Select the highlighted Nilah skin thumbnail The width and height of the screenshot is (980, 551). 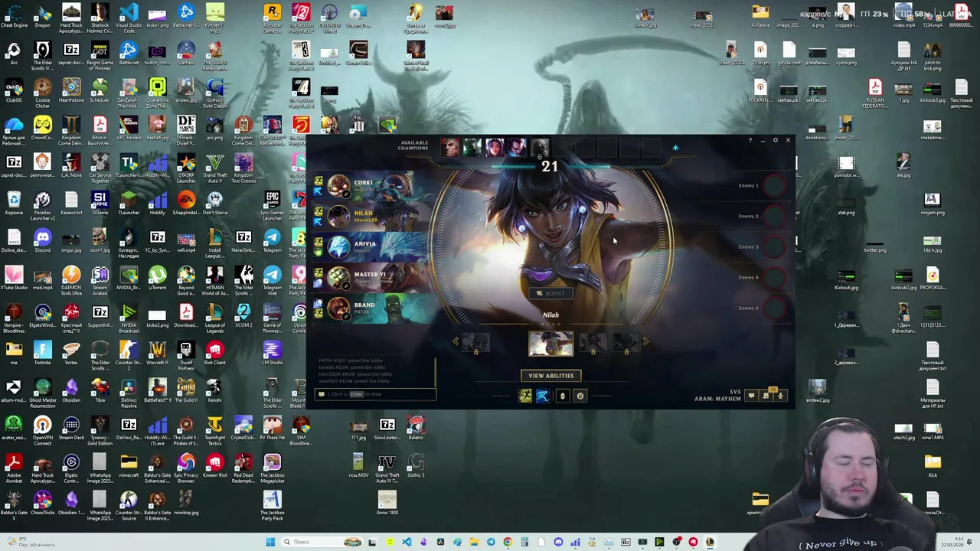[550, 344]
